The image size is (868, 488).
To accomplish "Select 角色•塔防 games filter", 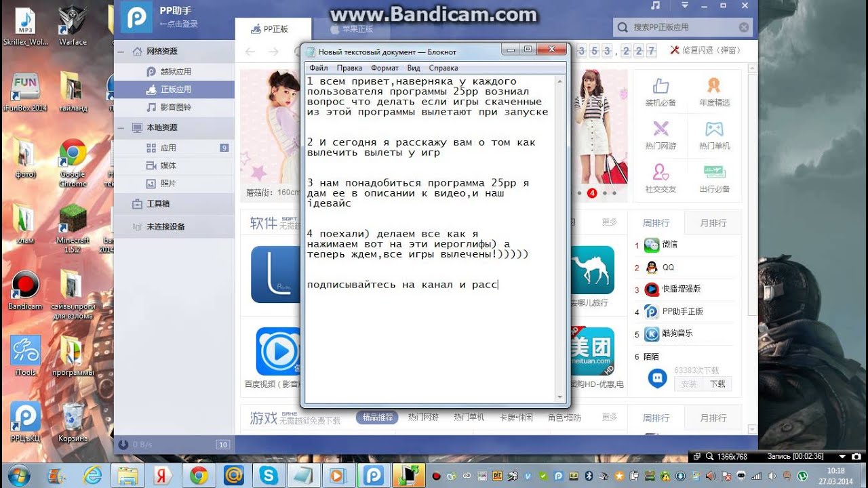I will click(564, 417).
